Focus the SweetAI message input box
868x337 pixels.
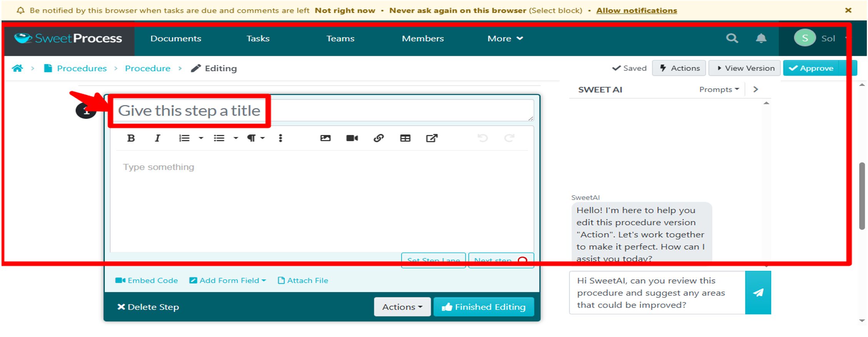coord(657,293)
